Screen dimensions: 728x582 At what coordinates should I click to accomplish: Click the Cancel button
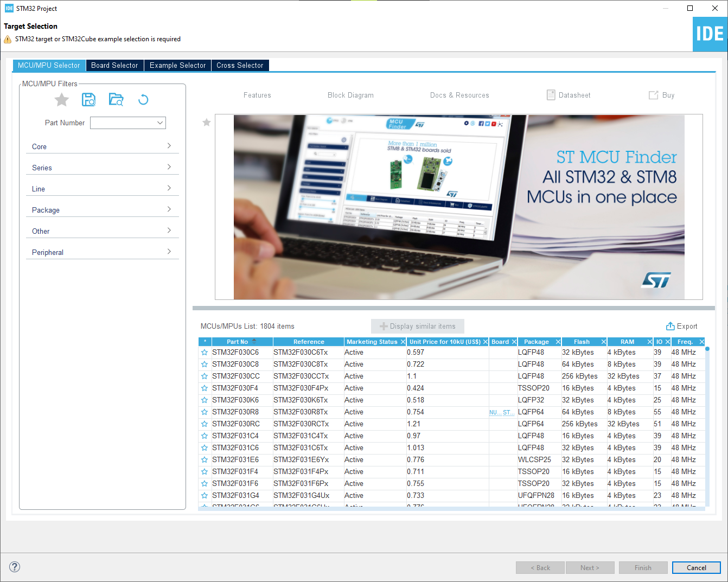click(697, 567)
